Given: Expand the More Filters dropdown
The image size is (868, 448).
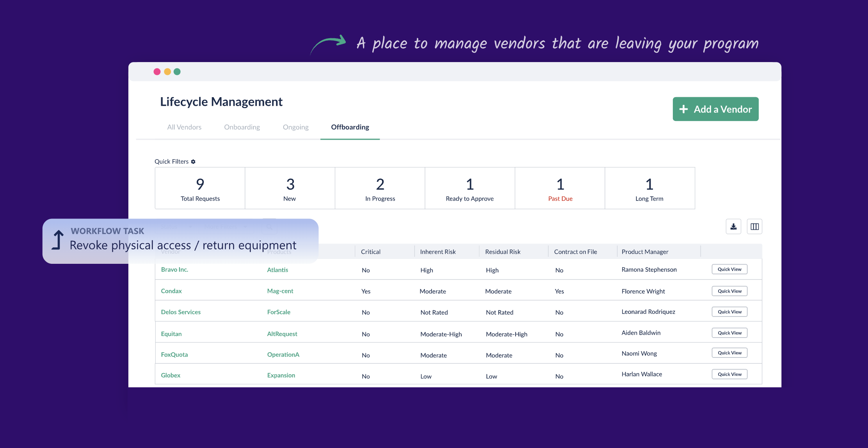Looking at the screenshot, I should (226, 227).
